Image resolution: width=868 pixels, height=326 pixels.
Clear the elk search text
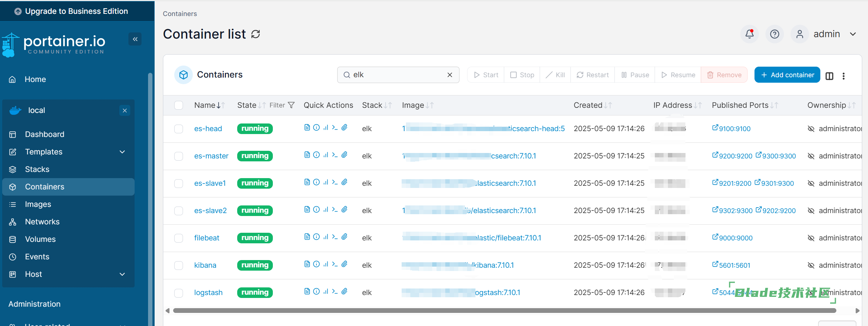click(x=450, y=75)
